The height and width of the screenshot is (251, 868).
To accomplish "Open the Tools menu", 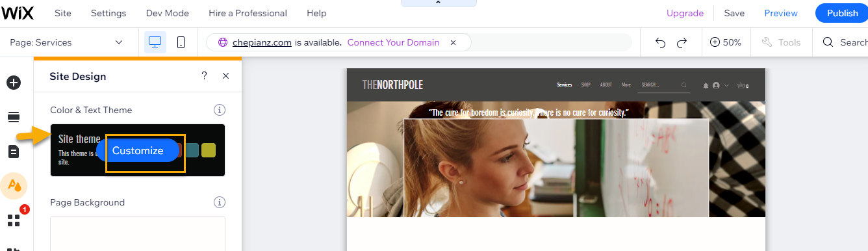I will pos(781,42).
